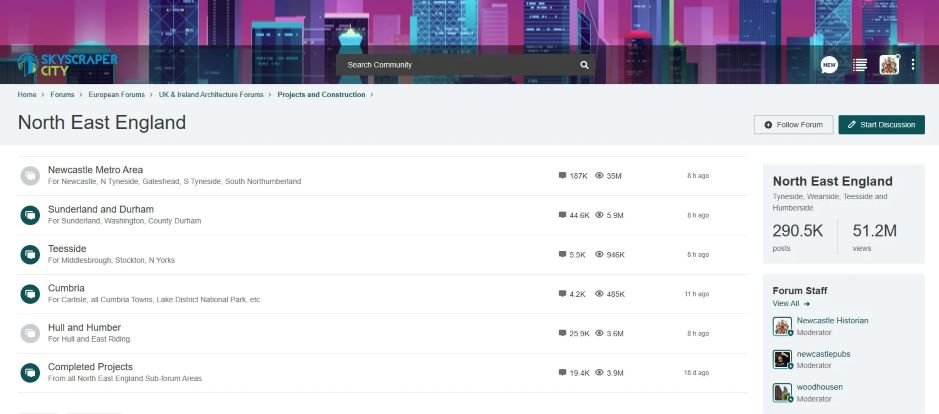Viewport: 939px width, 414px height.
Task: Click the user profile avatar in header
Action: click(x=888, y=65)
